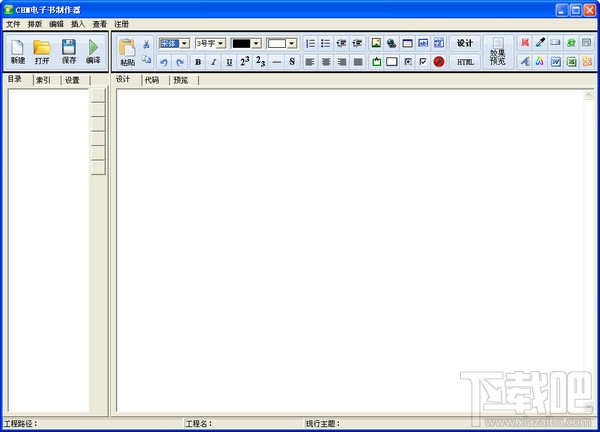Click the Word document icon
This screenshot has height=432, width=600.
pyautogui.click(x=556, y=61)
